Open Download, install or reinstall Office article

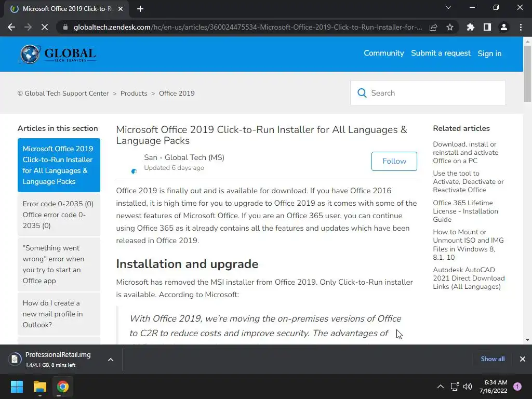click(x=465, y=153)
